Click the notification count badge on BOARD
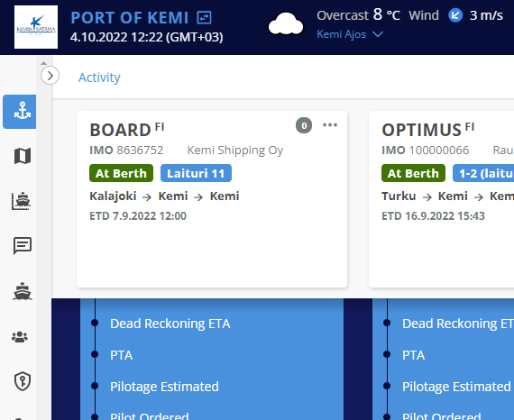514x420 pixels. 304,125
